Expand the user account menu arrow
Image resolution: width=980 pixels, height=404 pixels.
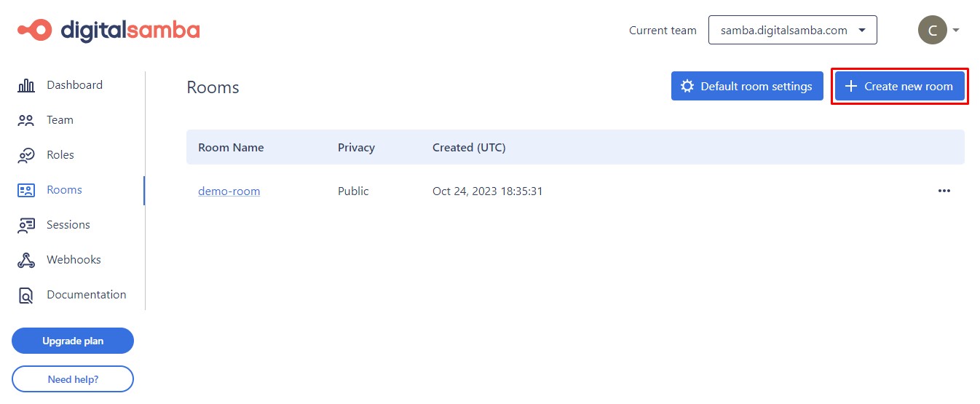click(x=956, y=31)
